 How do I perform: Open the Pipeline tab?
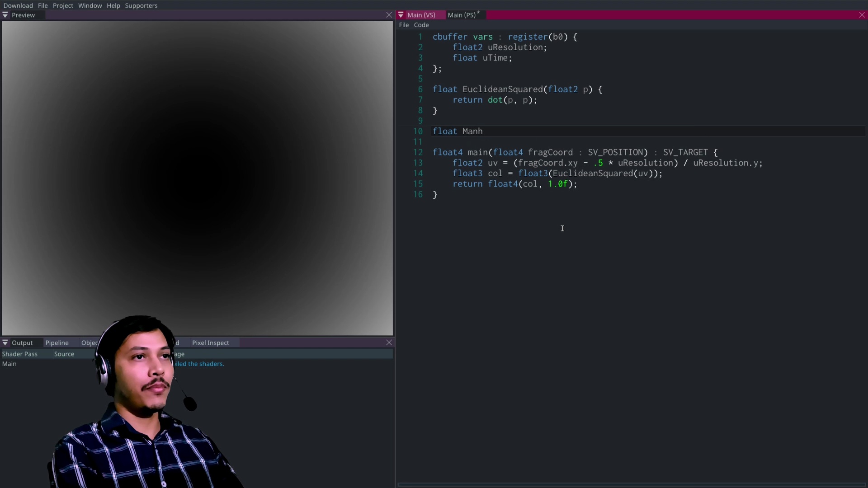[57, 343]
